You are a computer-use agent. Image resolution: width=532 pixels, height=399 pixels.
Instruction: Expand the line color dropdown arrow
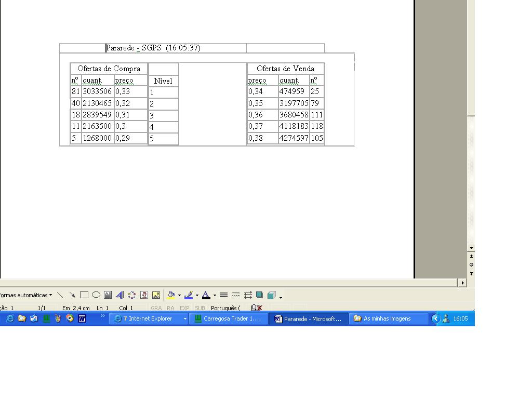tap(197, 295)
